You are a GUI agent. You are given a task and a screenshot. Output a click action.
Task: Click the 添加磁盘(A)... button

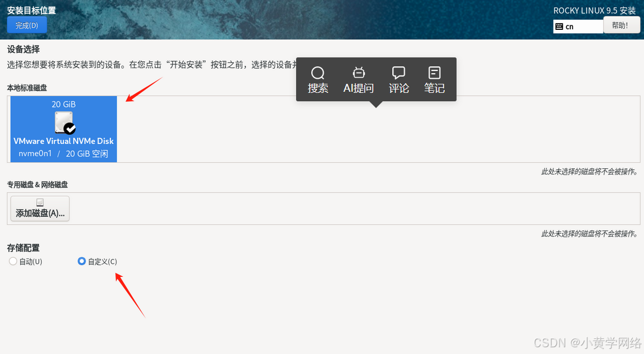pos(40,209)
